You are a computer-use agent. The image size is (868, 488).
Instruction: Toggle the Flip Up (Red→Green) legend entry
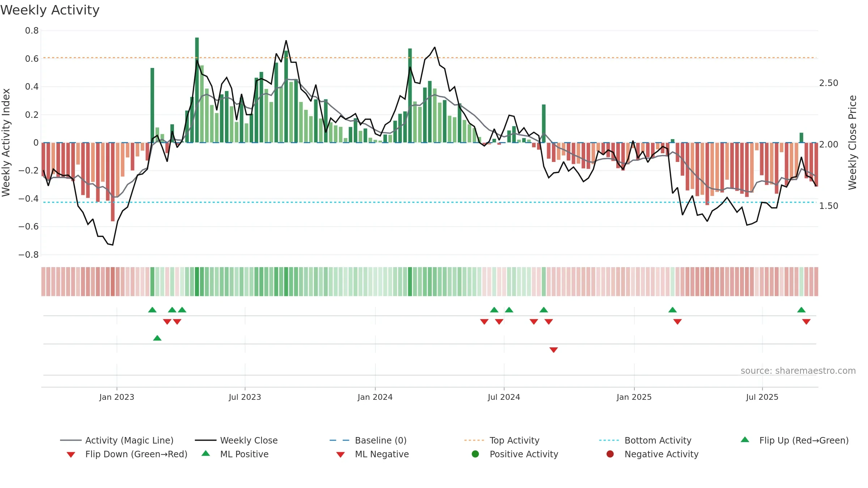[x=794, y=440]
